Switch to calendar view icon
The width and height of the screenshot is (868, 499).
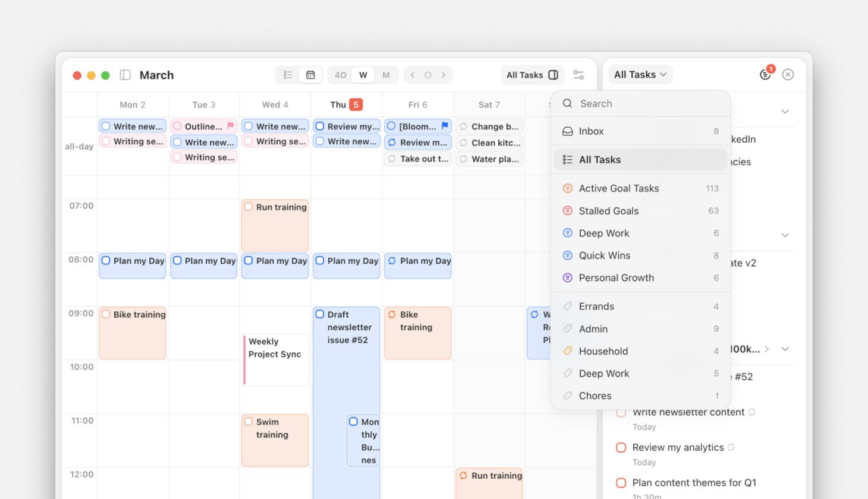(x=310, y=75)
